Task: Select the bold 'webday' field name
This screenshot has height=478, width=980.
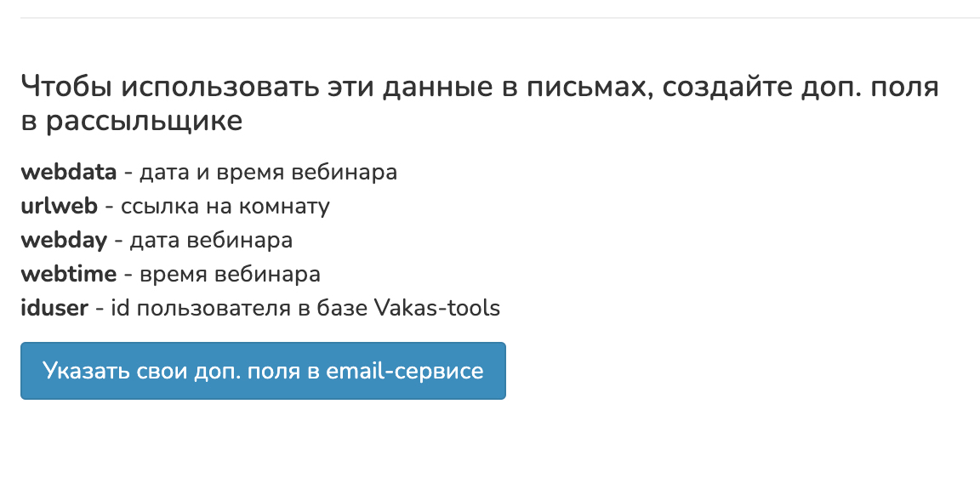Action: click(x=64, y=240)
